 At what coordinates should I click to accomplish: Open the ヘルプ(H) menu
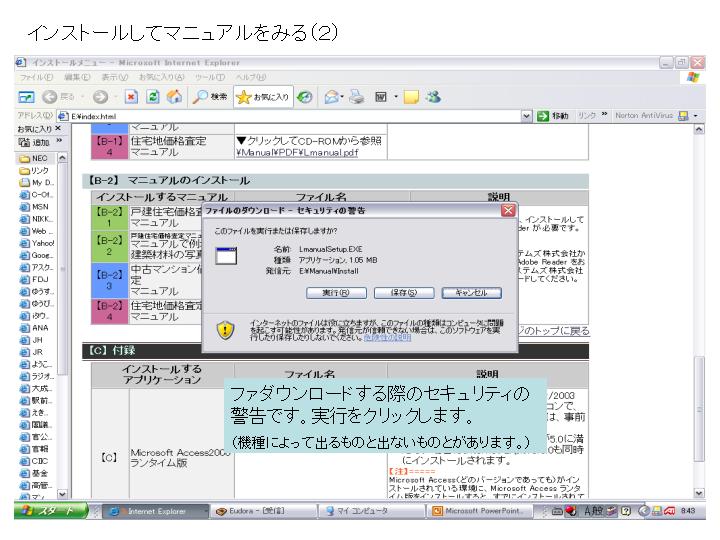click(251, 77)
